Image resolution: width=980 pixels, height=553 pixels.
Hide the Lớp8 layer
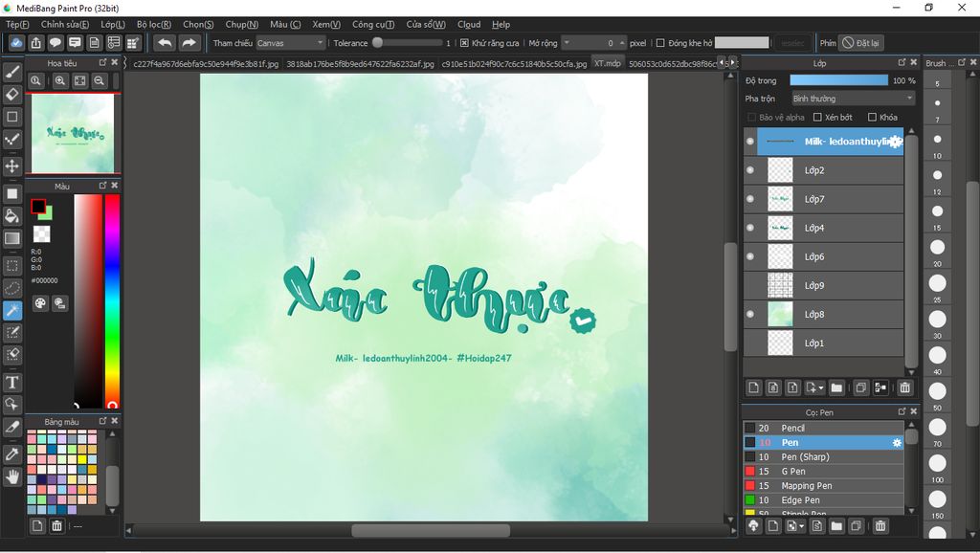coord(750,314)
